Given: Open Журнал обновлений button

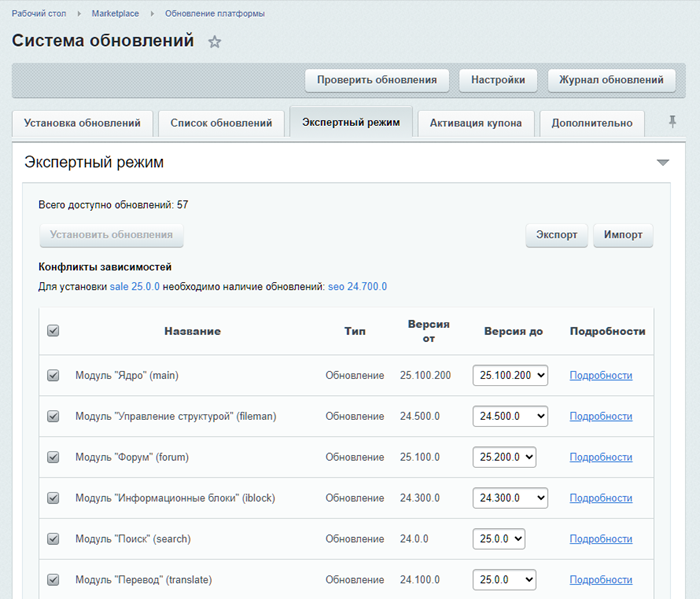Looking at the screenshot, I should point(612,80).
